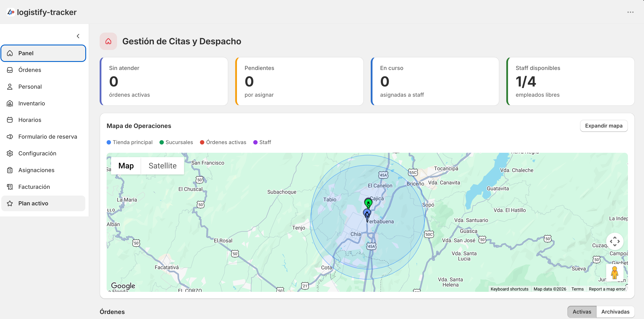Select Plan activo menu entry
644x319 pixels.
click(x=43, y=203)
